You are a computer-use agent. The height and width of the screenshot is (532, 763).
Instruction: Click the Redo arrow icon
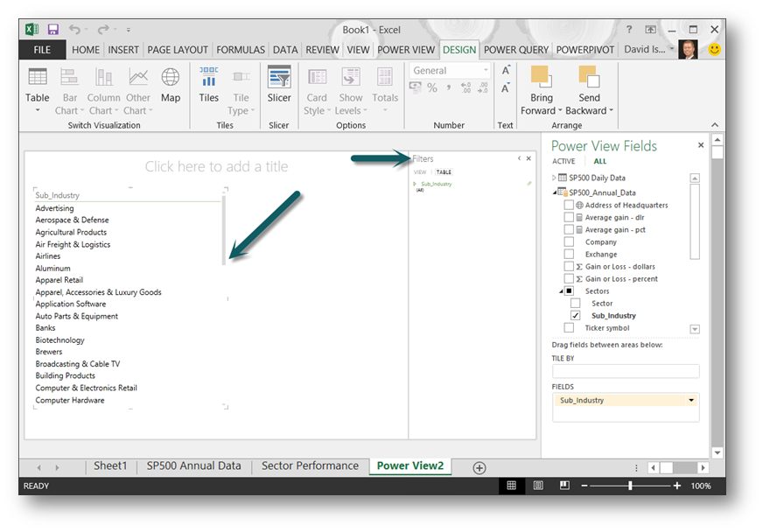[x=102, y=30]
